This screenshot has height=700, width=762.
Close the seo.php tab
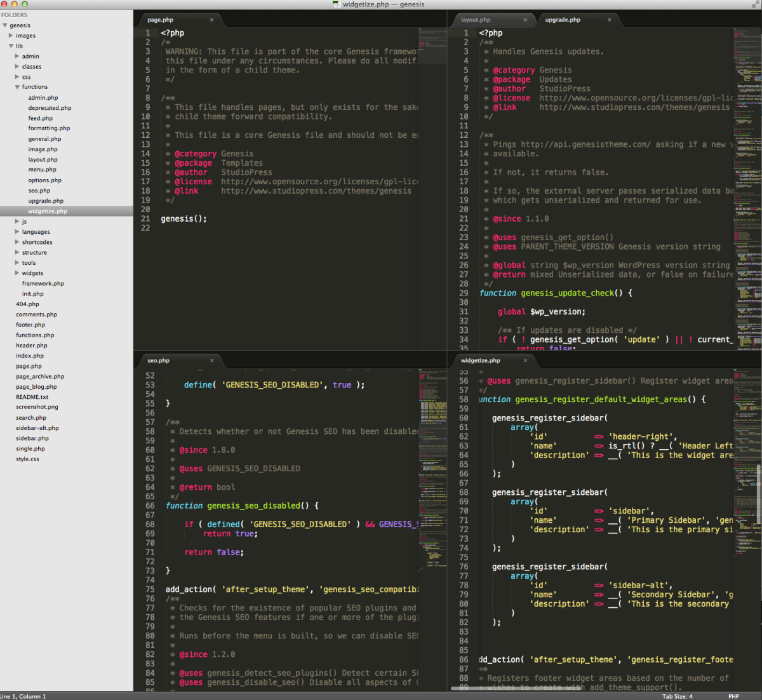211,360
